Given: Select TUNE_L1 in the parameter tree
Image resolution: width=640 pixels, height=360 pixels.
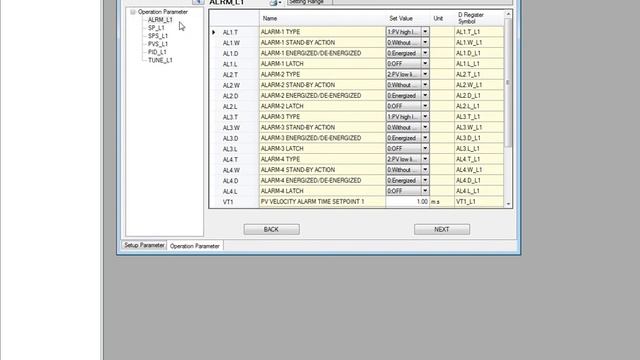Looking at the screenshot, I should click(160, 60).
